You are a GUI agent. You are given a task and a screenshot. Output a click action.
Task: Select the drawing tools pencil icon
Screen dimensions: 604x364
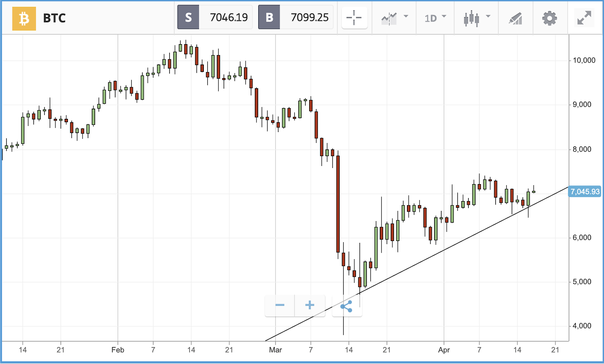tap(516, 18)
